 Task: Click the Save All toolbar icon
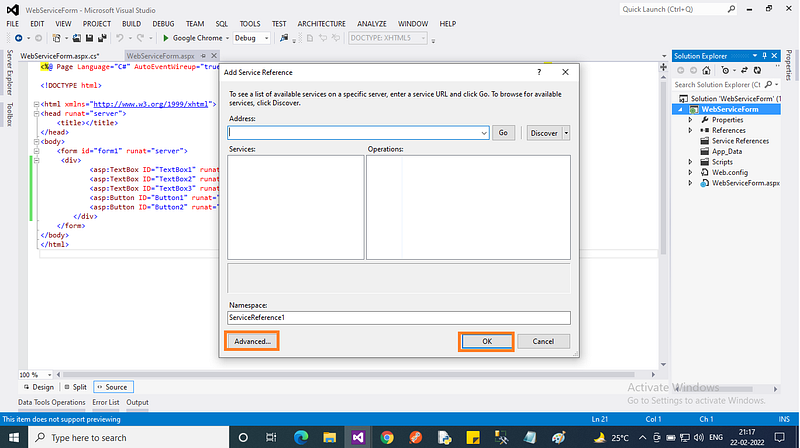coord(102,38)
